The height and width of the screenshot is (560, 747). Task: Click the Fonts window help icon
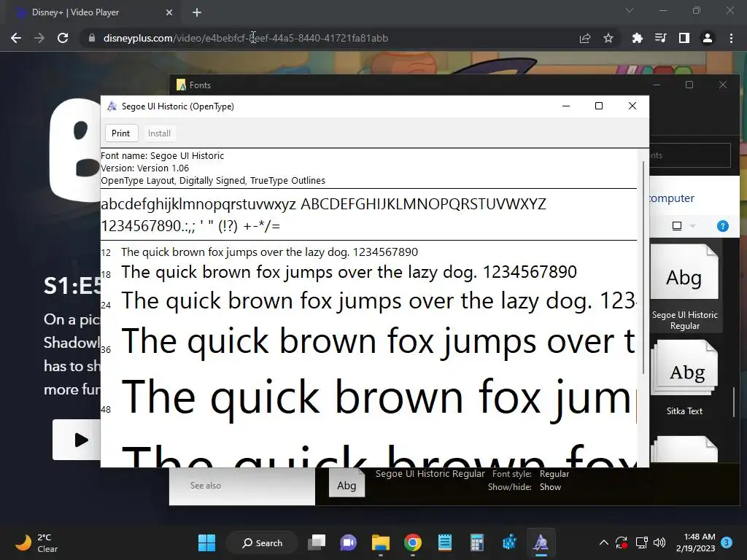pos(723,226)
